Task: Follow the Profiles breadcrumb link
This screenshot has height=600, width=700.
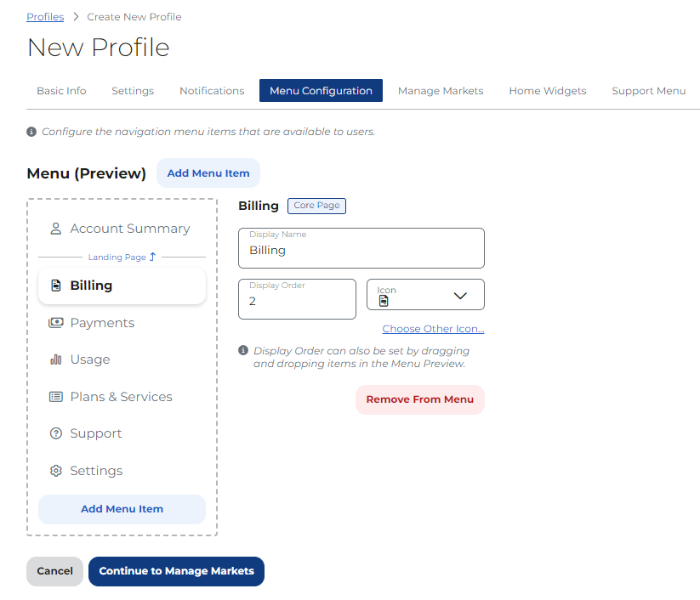Action: 45,17
